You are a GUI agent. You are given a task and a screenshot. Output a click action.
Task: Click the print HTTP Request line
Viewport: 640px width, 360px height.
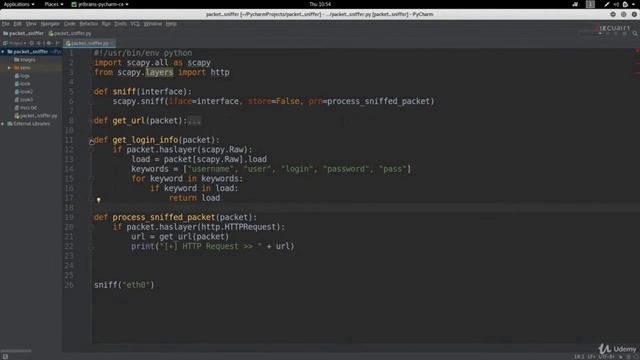coord(213,247)
